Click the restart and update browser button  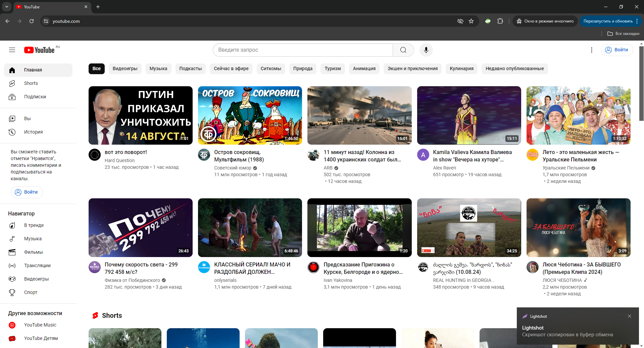point(608,21)
